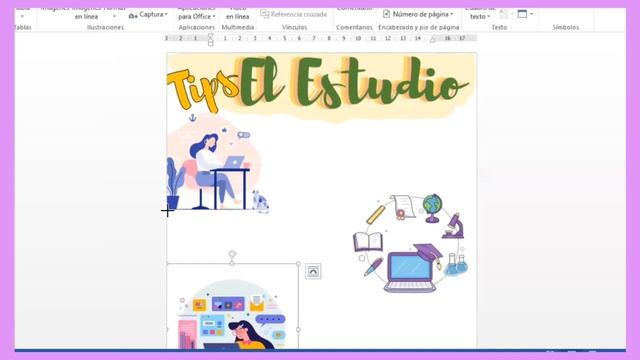Open the Captura screenshot tool

(x=148, y=15)
